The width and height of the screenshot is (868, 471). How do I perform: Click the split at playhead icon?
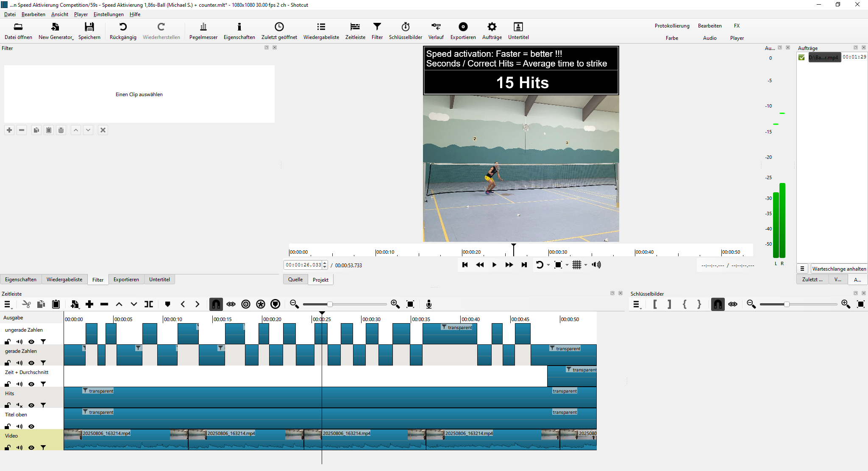click(x=149, y=304)
